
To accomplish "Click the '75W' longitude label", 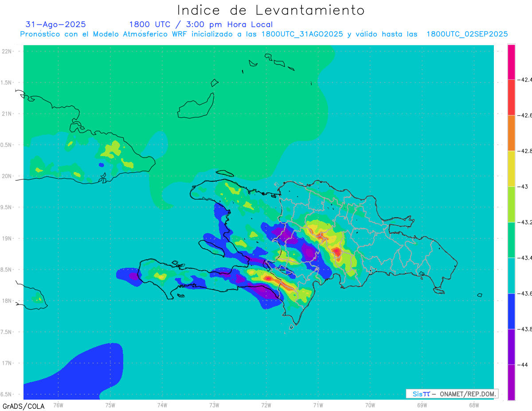I will [110, 405].
